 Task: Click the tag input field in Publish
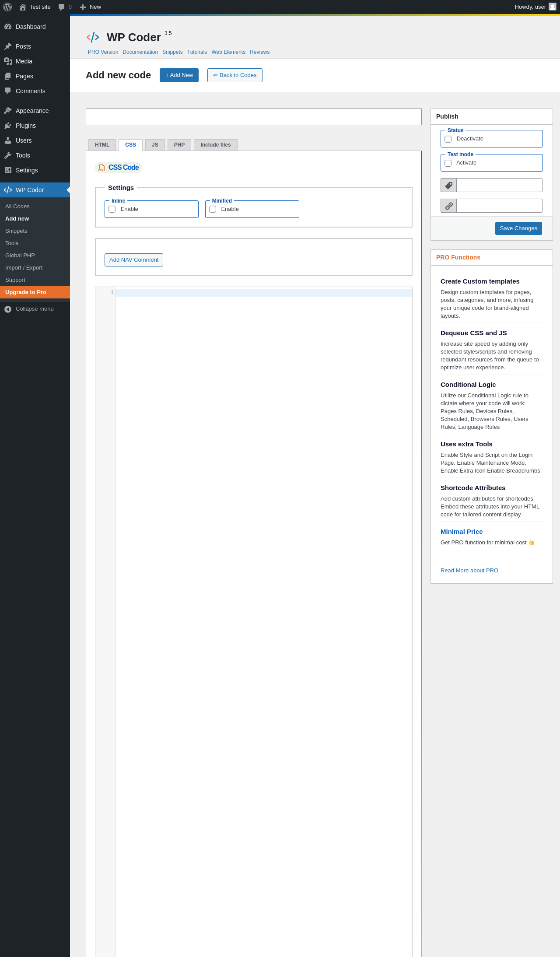[499, 185]
